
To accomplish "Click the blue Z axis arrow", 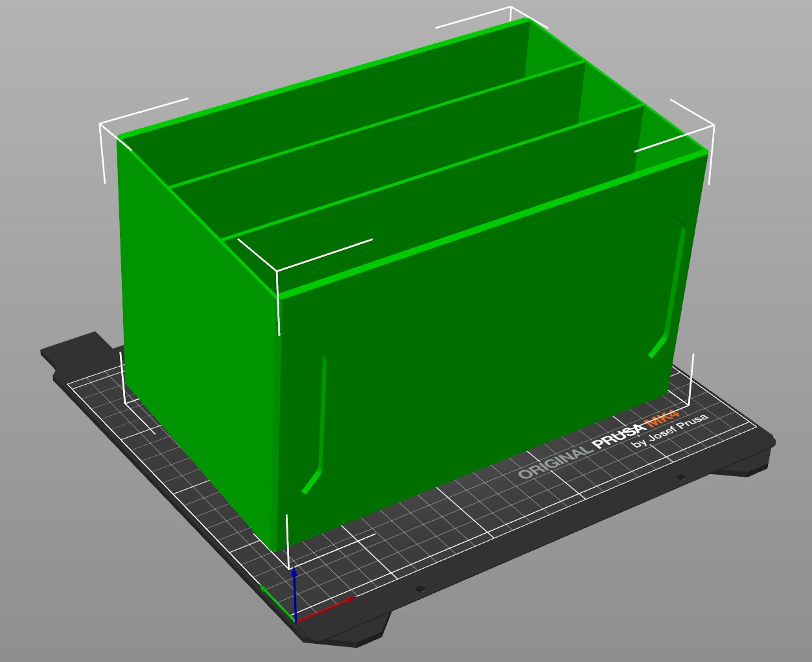I will pos(294,595).
